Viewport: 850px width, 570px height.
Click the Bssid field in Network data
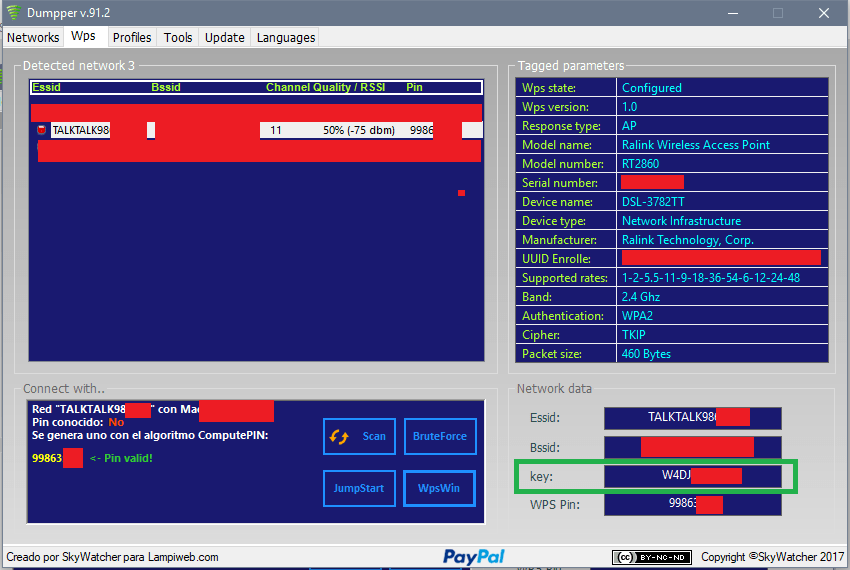[x=693, y=447]
